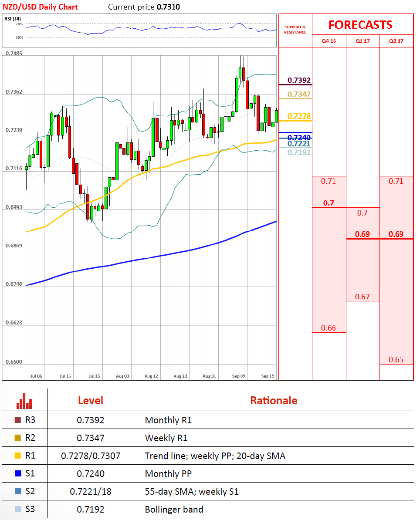Select the Q2 17 forecast column header
Screen dimensions: 420x520
click(x=396, y=41)
